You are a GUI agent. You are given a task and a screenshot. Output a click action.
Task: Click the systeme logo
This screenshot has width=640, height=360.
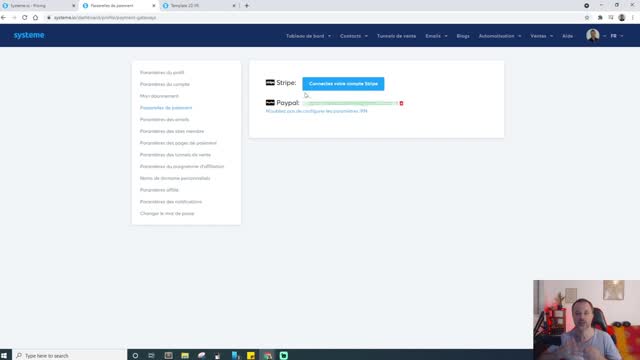[29, 35]
